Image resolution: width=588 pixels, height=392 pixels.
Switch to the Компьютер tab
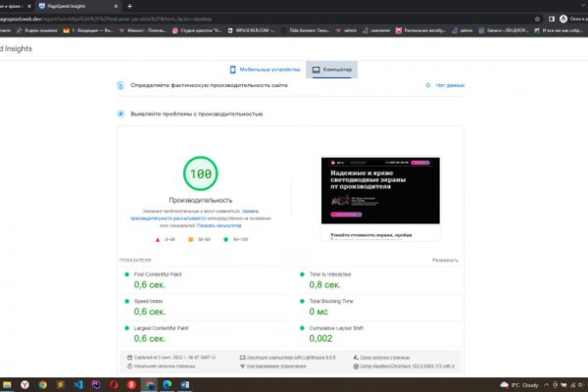[332, 70]
